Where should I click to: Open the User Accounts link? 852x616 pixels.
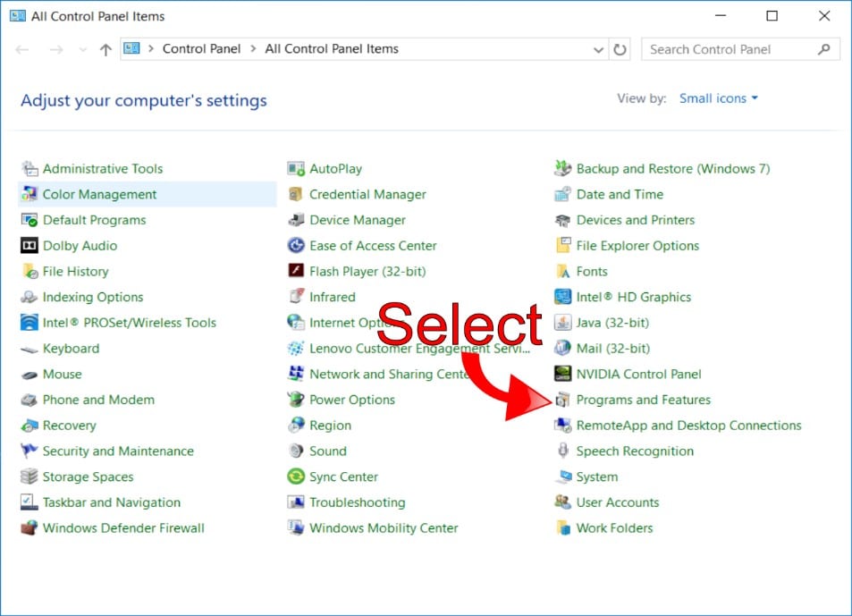(x=617, y=502)
